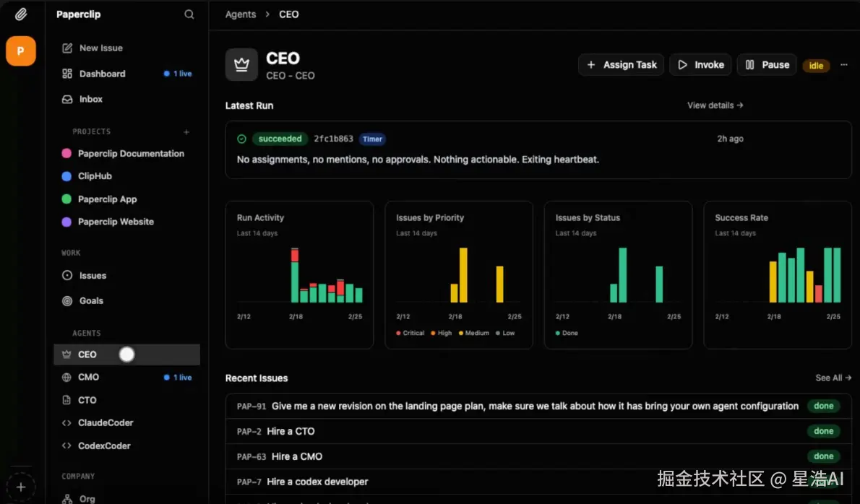Click the CEO breadcrumb text
This screenshot has height=504, width=860.
pyautogui.click(x=288, y=14)
